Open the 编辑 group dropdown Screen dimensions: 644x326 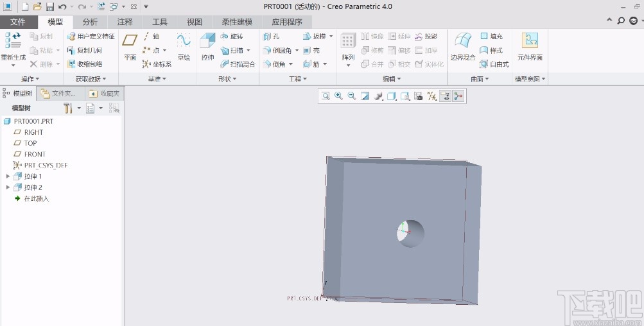tap(392, 79)
